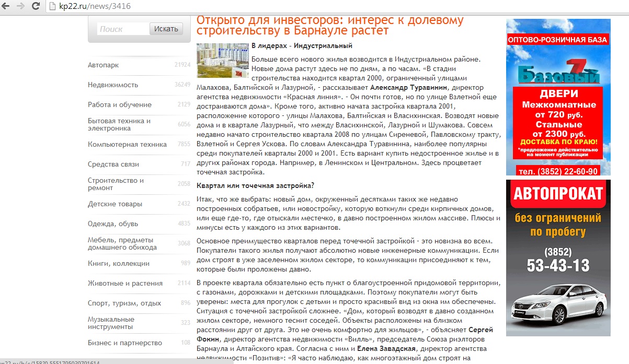Open the Работа и обучение category
Screen dimensions: 629x364
[x=120, y=104]
